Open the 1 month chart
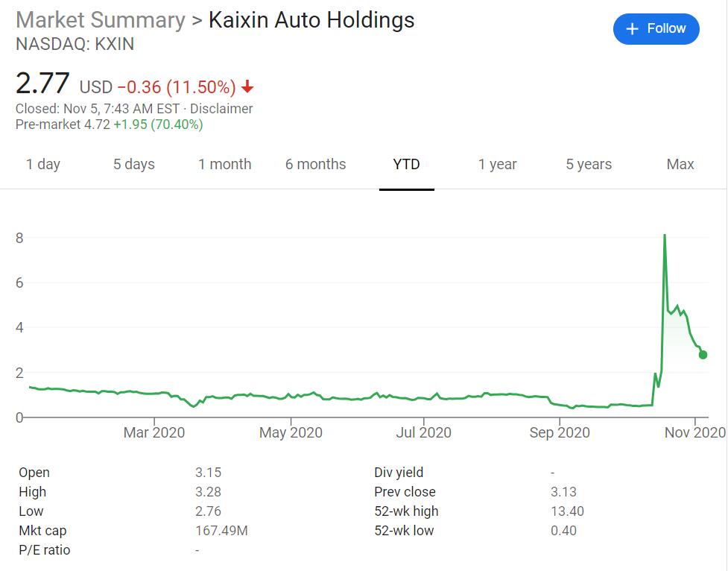The height and width of the screenshot is (571, 728). (225, 164)
